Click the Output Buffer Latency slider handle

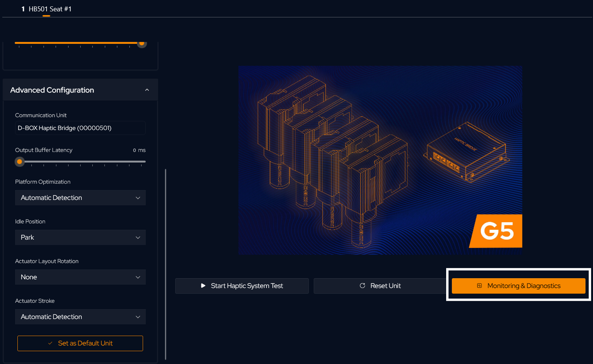click(x=19, y=162)
